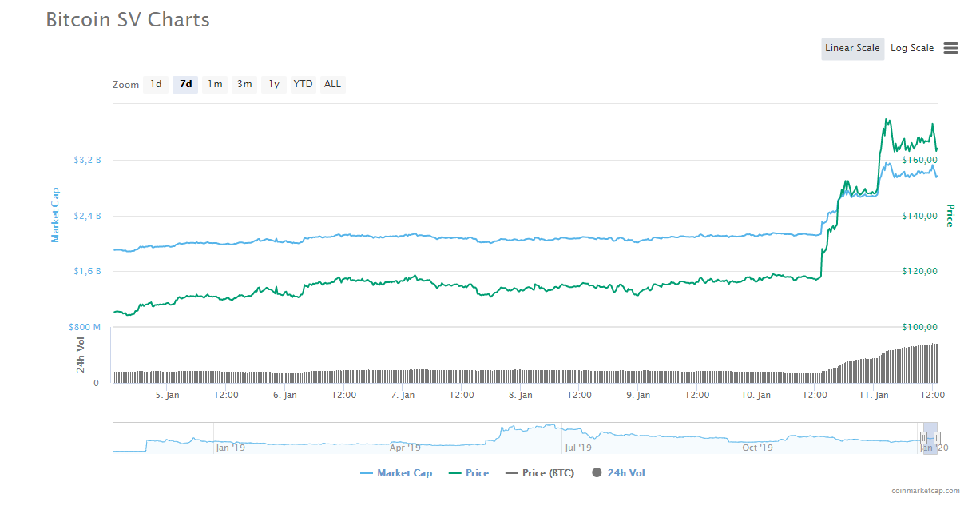
Task: Toggle 24h Vol series in legend
Action: click(618, 473)
